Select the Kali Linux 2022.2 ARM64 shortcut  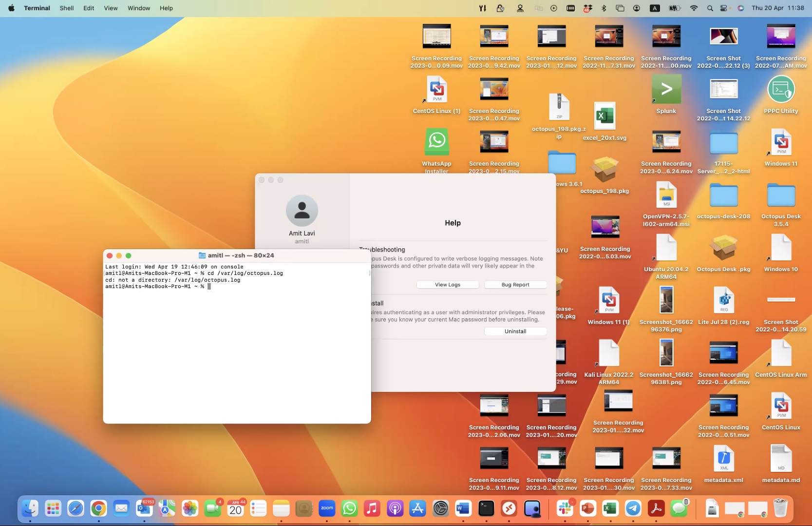point(609,353)
